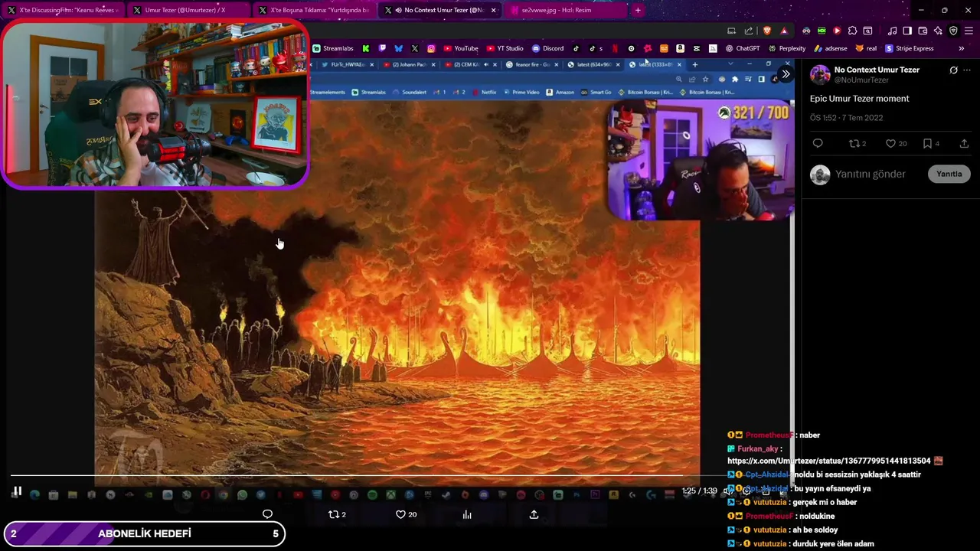980x551 pixels.
Task: Open the Leo AI sparkle icon
Action: (x=938, y=31)
